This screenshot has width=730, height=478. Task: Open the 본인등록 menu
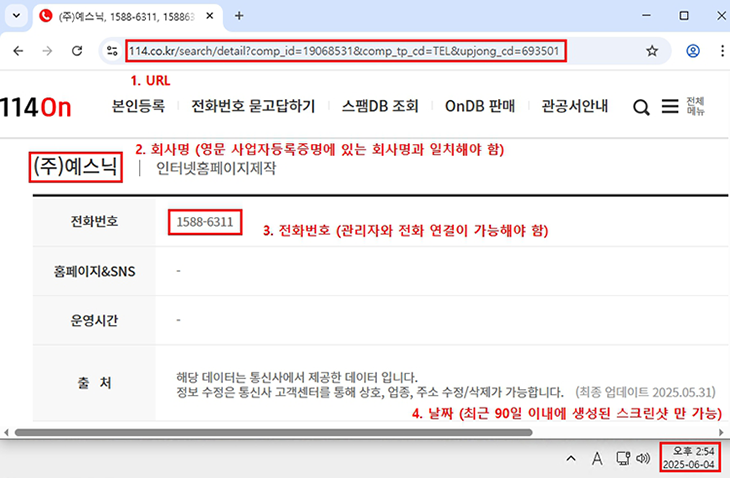click(138, 106)
